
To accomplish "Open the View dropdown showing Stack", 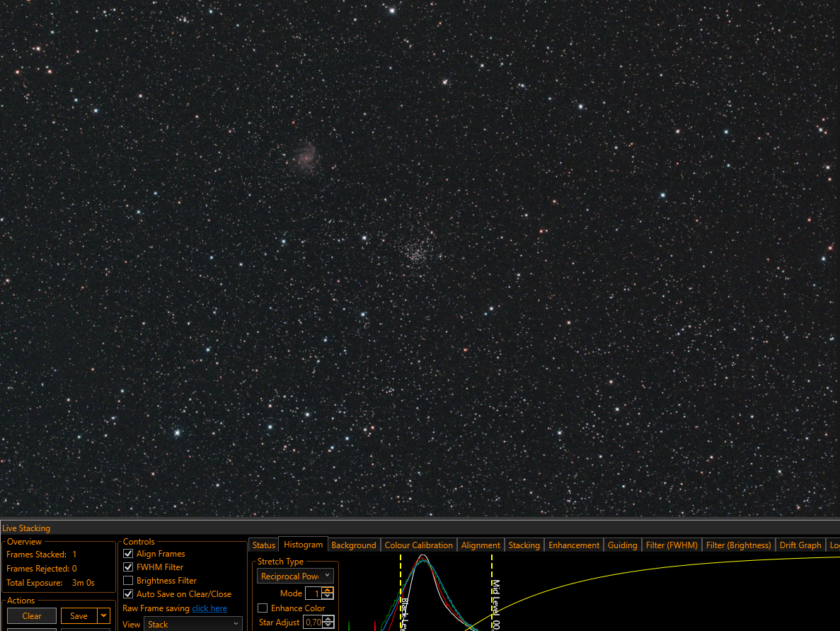I will [193, 624].
